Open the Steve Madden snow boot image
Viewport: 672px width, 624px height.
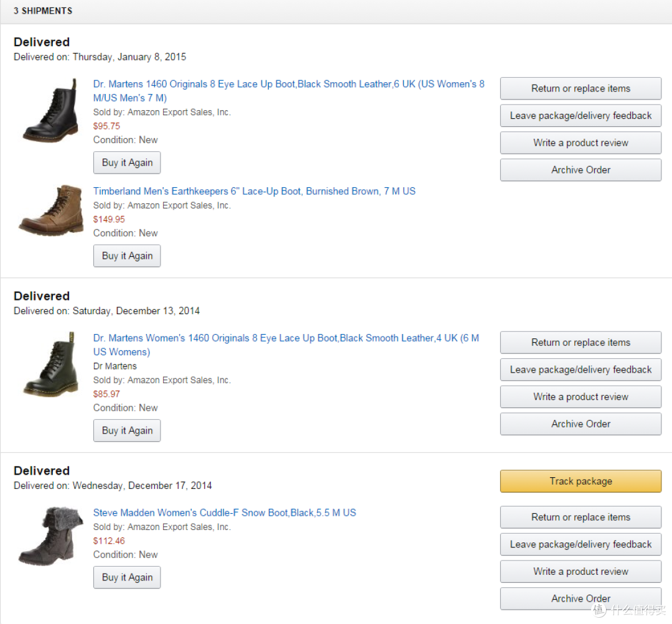[x=51, y=536]
